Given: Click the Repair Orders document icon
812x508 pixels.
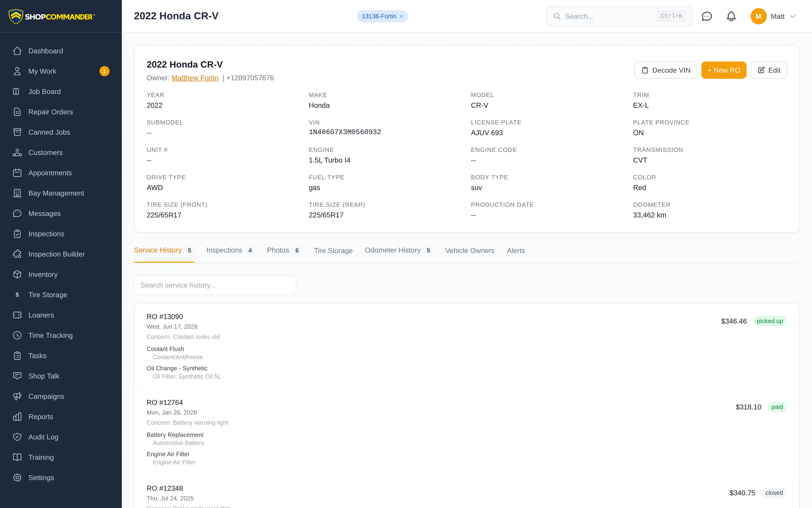Looking at the screenshot, I should click(17, 112).
